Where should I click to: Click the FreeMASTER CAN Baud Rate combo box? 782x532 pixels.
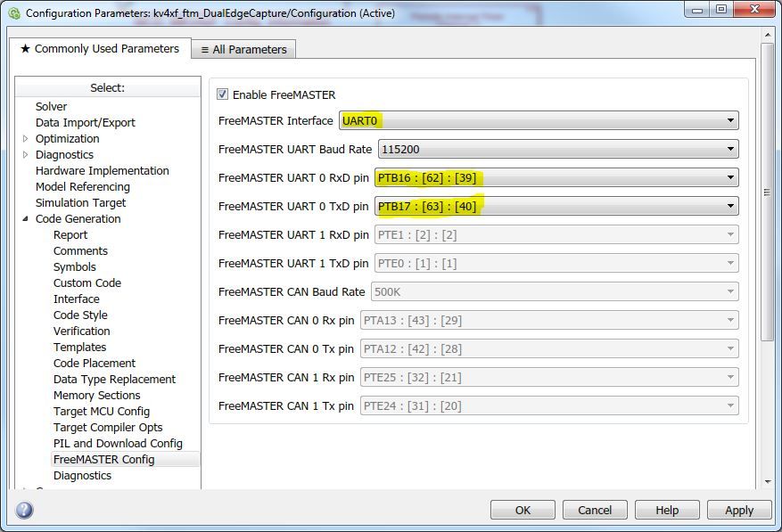click(555, 291)
